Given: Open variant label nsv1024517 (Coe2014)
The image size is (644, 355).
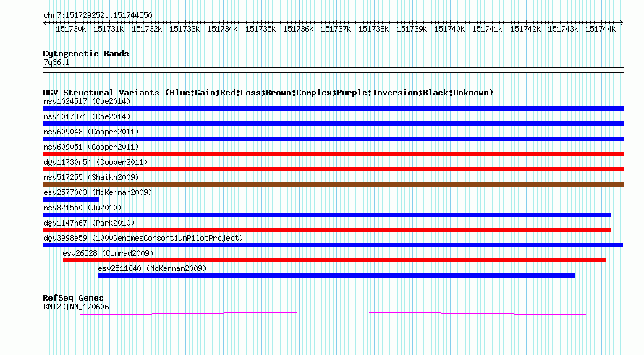Looking at the screenshot, I should pos(87,101).
